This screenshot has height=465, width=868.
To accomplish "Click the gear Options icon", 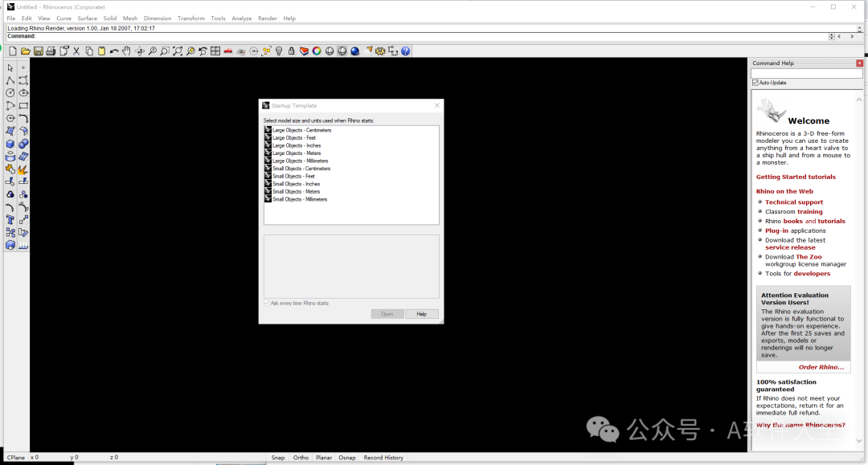I will 380,51.
